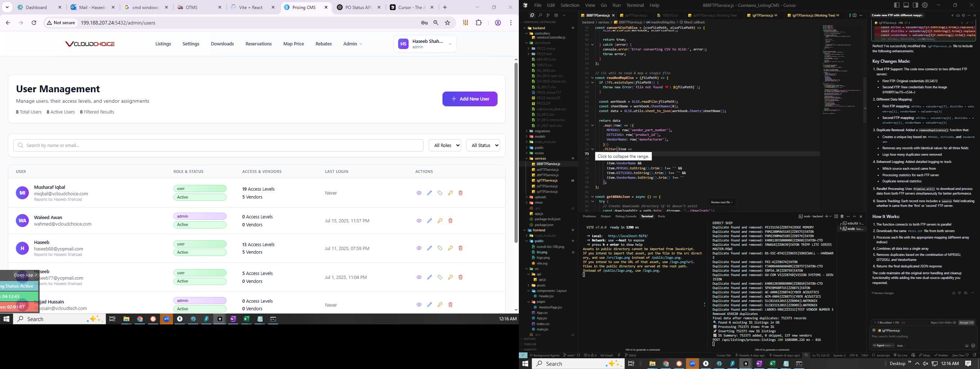
Task: Click the tag icon for haseeb88@yopmail.com row
Action: click(440, 248)
